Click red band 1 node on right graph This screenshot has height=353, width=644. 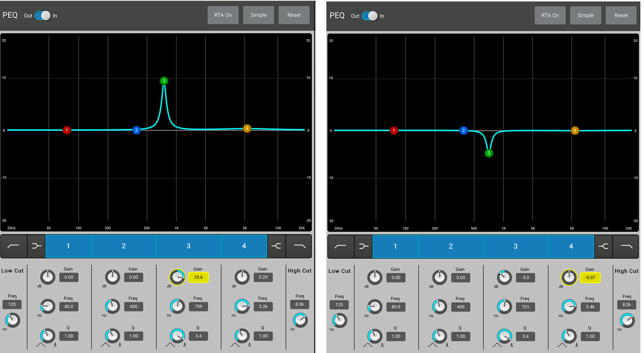(x=394, y=130)
